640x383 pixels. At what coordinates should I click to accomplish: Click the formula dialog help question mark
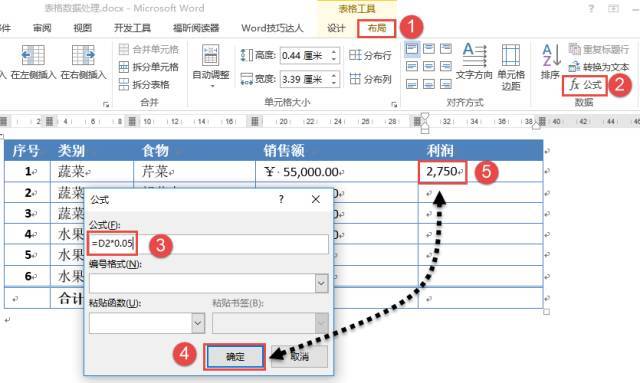click(x=281, y=199)
